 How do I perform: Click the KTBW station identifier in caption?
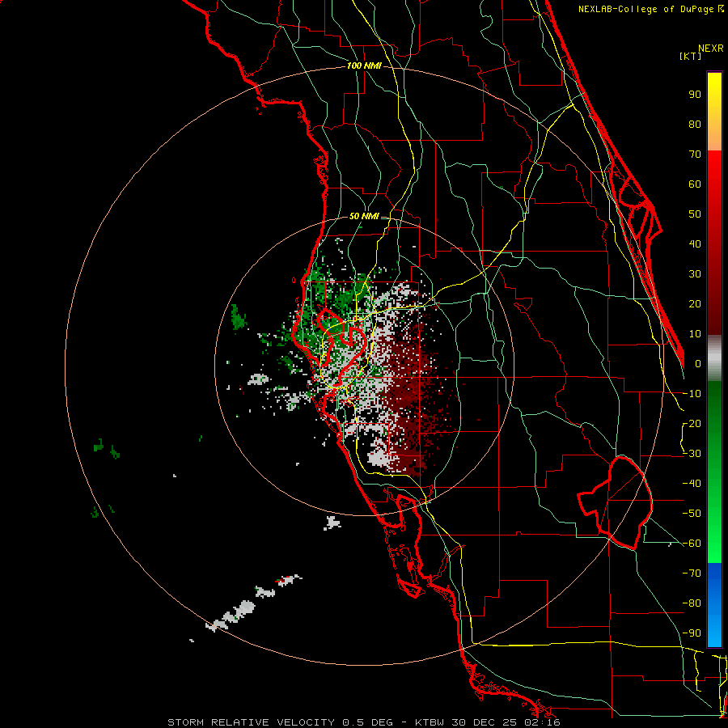click(x=430, y=722)
